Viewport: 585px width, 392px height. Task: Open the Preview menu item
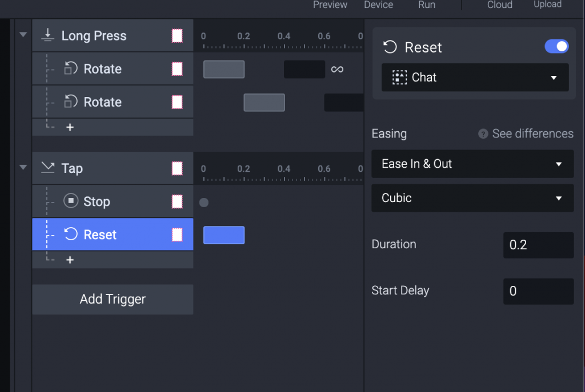click(330, 5)
